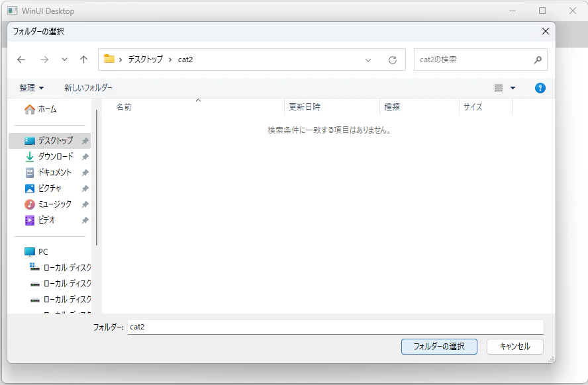This screenshot has width=588, height=385.
Task: Click the search magnifier icon
Action: [x=538, y=60]
